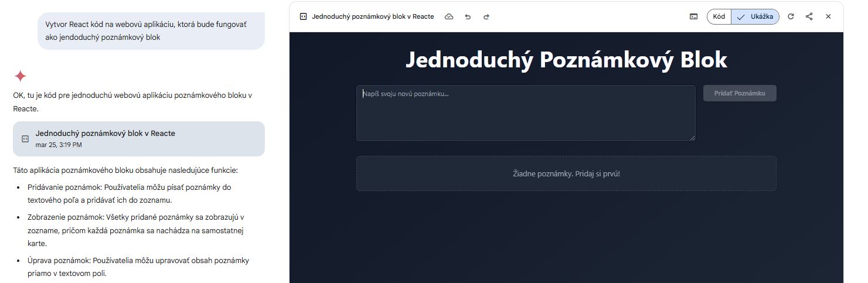The image size is (868, 283).
Task: Open the Jednoduchý poznámkový blok v Reacte card
Action: [x=139, y=139]
